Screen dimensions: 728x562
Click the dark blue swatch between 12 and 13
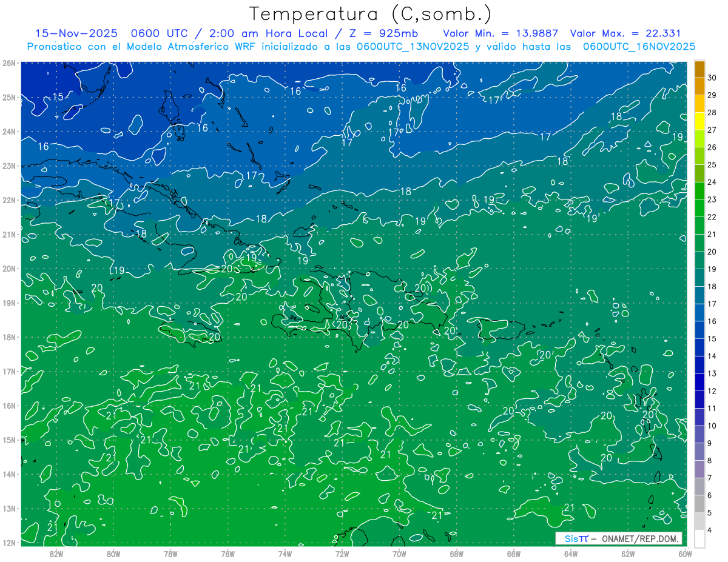click(x=699, y=382)
